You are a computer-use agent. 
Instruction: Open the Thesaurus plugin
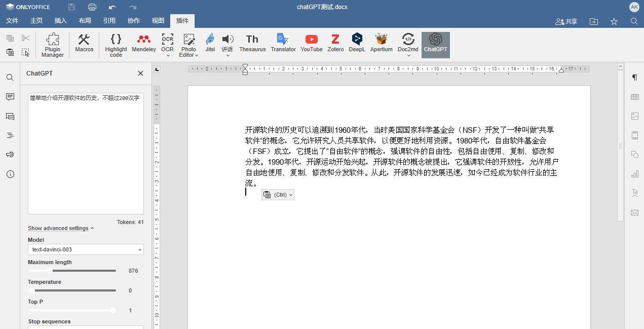252,44
